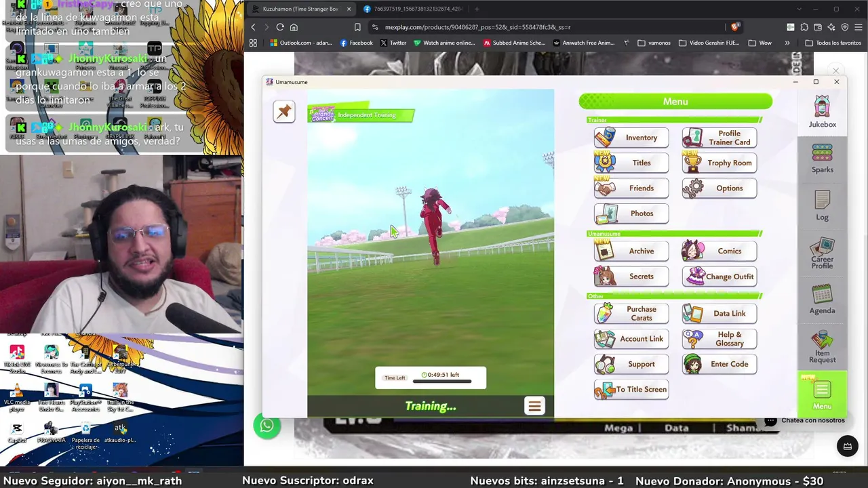
Task: Show more bookmarks with the chevron
Action: [787, 43]
